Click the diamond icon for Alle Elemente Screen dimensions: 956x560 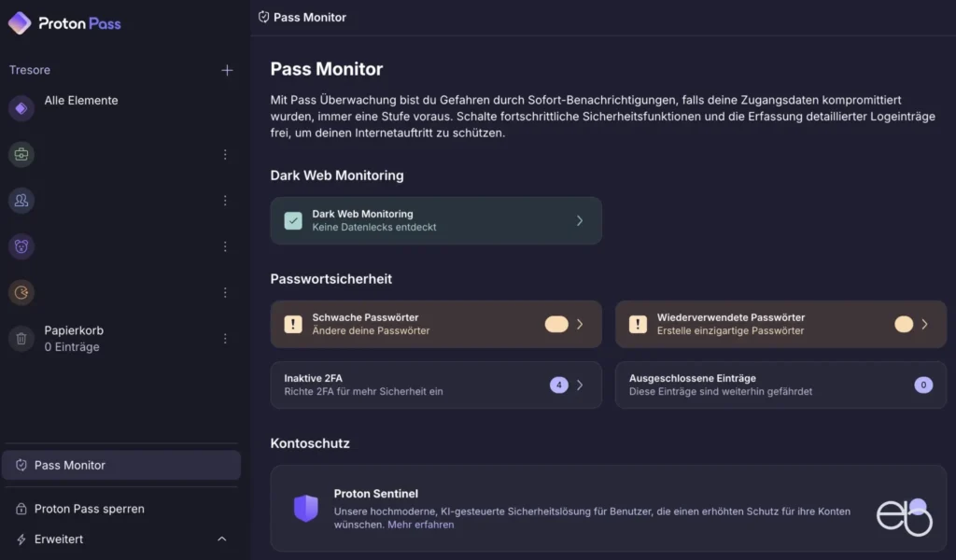click(21, 108)
